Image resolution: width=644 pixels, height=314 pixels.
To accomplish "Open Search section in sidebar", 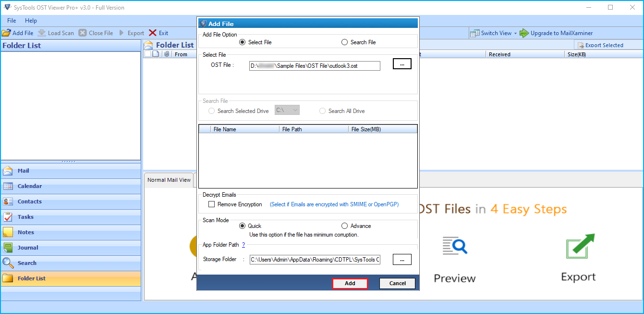I will pyautogui.click(x=71, y=263).
